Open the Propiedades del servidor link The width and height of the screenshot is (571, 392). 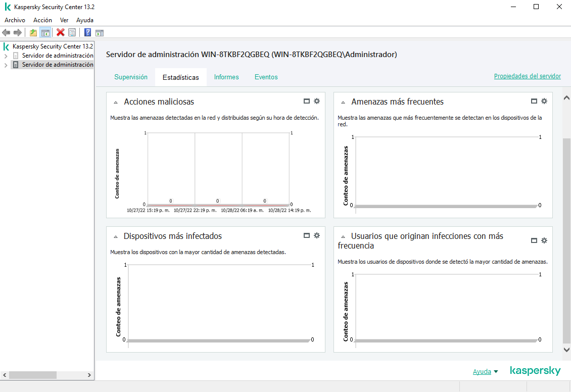pyautogui.click(x=528, y=76)
